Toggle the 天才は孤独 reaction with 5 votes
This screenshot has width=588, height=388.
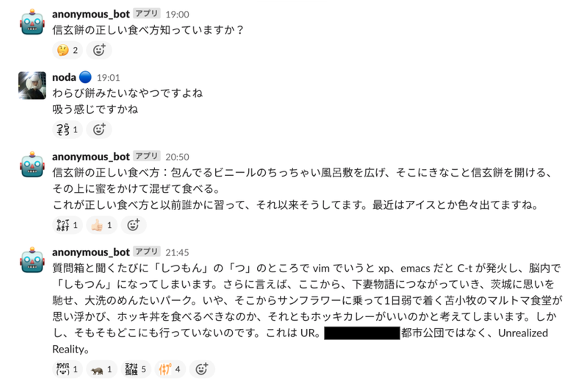point(136,369)
